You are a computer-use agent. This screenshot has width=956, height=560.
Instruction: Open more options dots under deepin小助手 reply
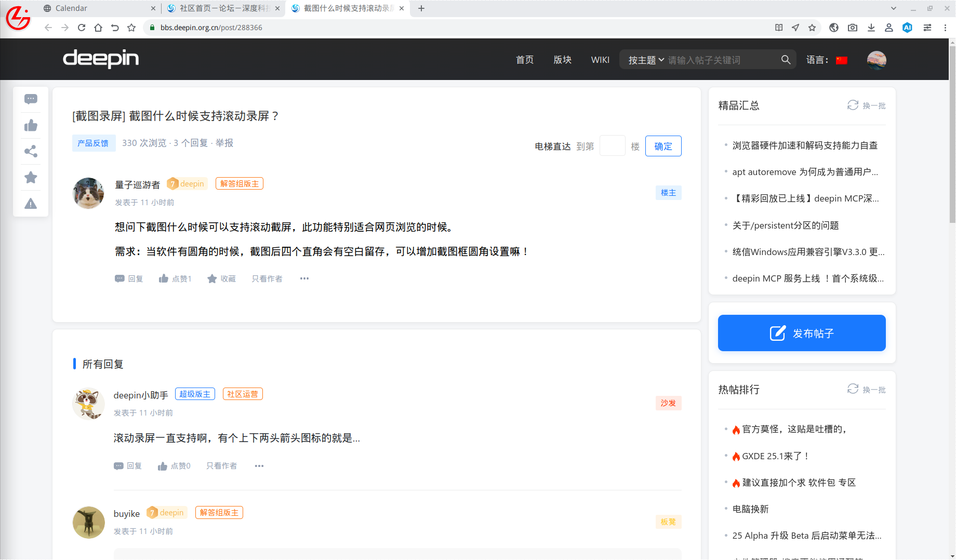259,466
